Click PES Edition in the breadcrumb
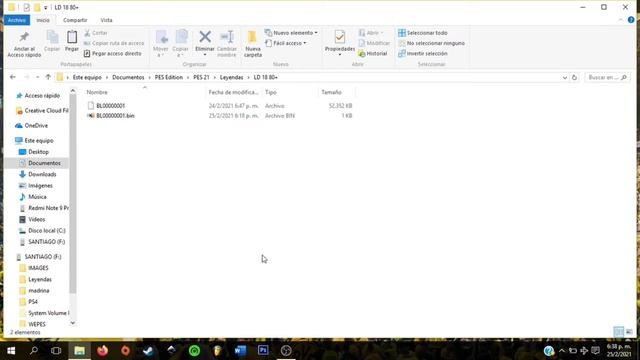 (x=169, y=77)
